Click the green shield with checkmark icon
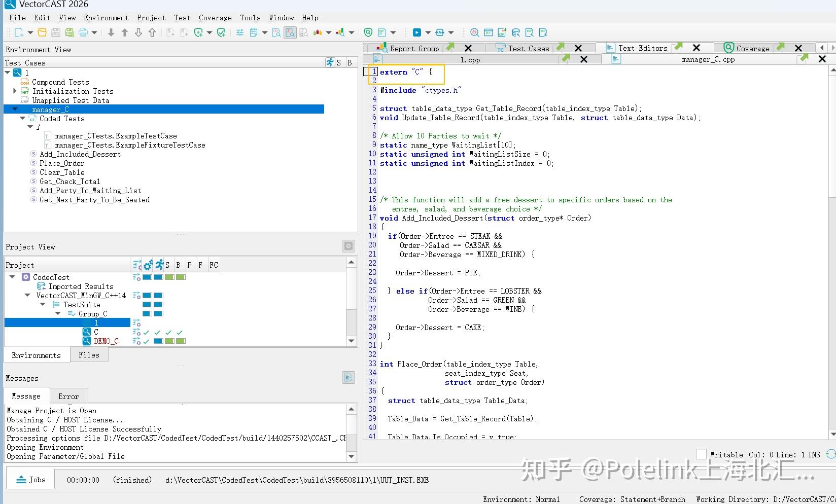Viewport: 836px width, 504px height. coord(221,32)
